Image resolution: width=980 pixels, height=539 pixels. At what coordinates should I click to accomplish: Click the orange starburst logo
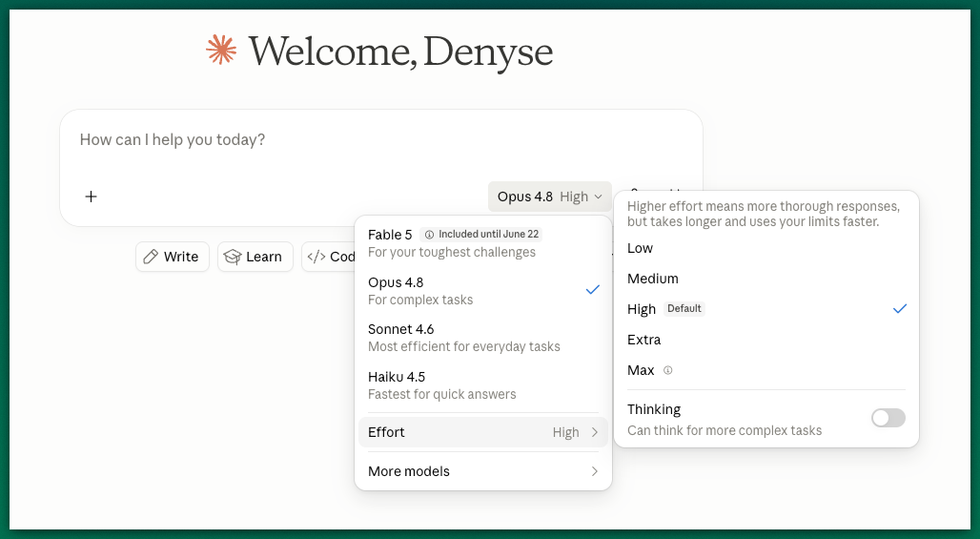(221, 50)
